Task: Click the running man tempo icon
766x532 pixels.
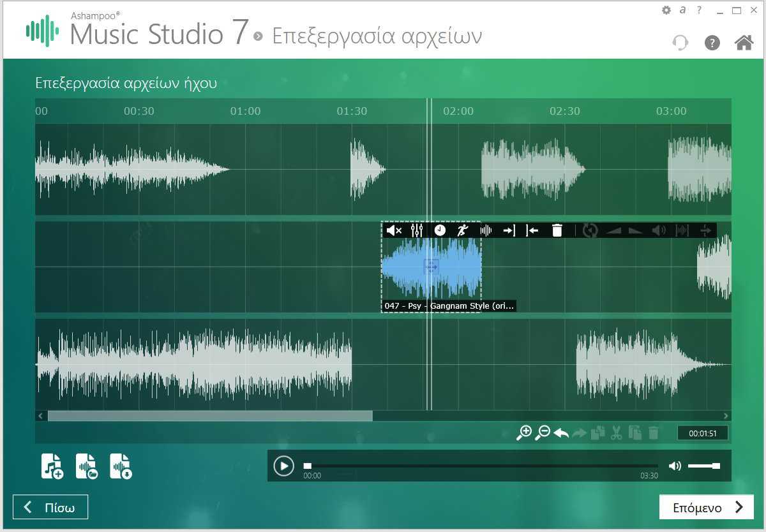Action: (462, 230)
